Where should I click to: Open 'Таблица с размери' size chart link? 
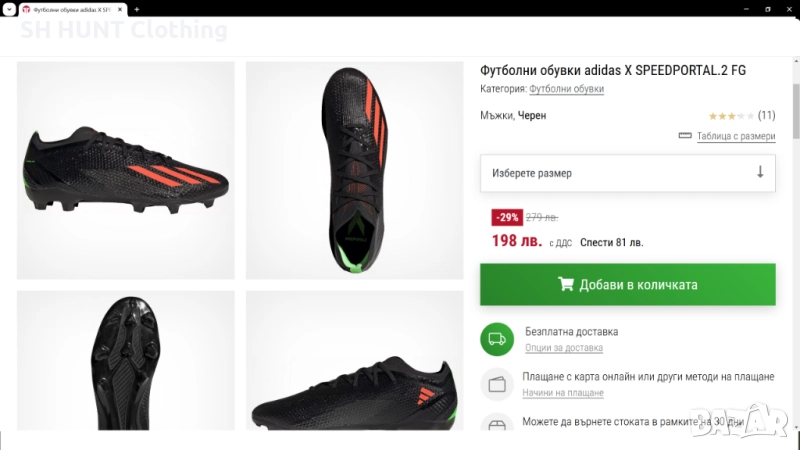[x=736, y=137]
